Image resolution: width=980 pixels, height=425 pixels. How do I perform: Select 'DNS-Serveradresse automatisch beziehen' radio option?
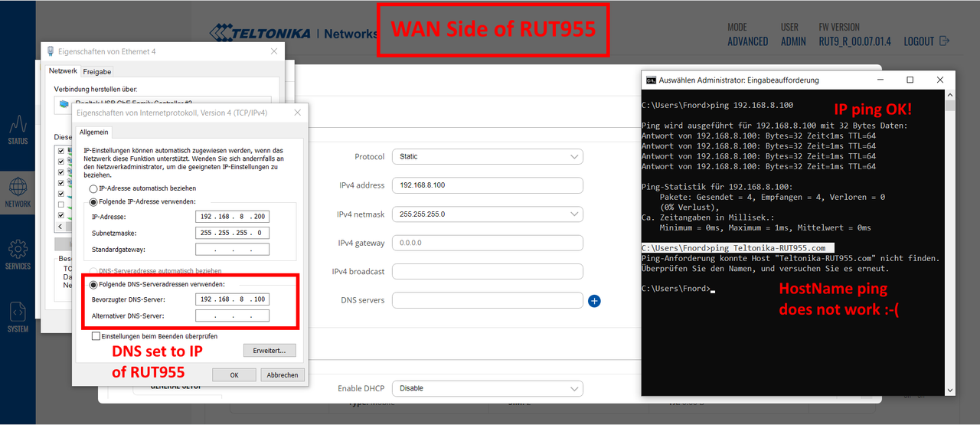click(x=93, y=271)
